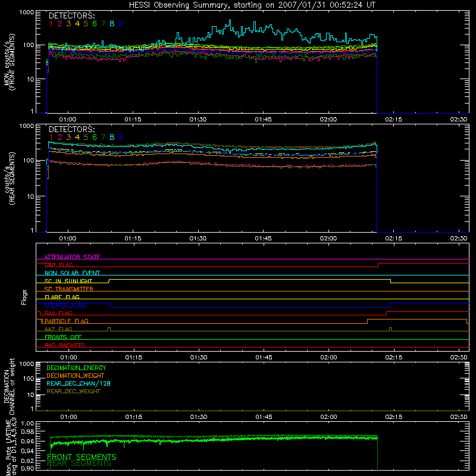Click detector 8 in front segments legend

[112, 24]
